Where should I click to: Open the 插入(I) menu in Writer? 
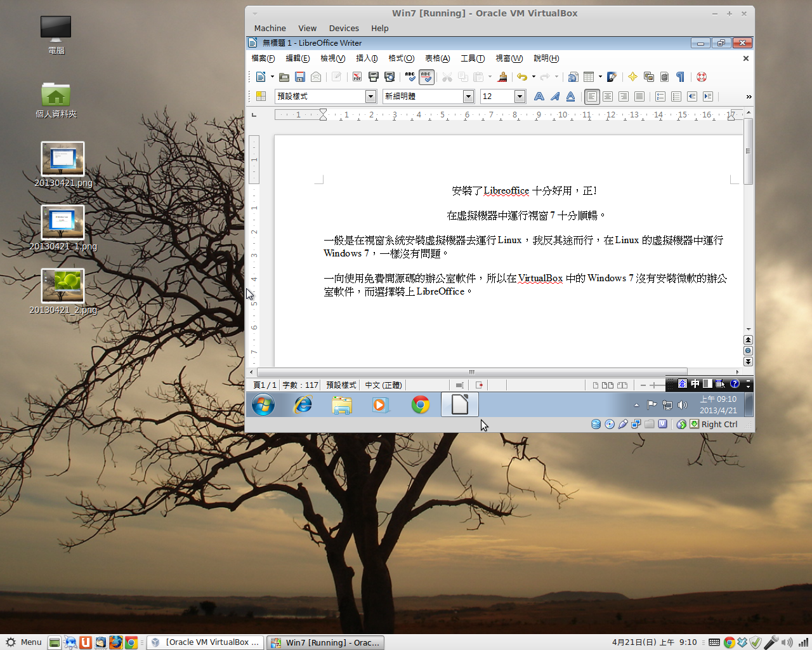(x=367, y=58)
